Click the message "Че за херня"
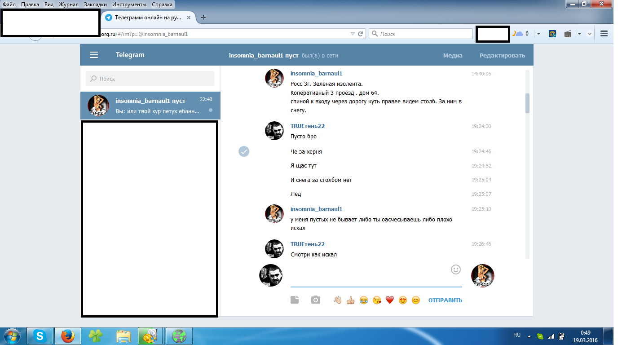Viewport: 644px width, 362px height. [x=306, y=151]
